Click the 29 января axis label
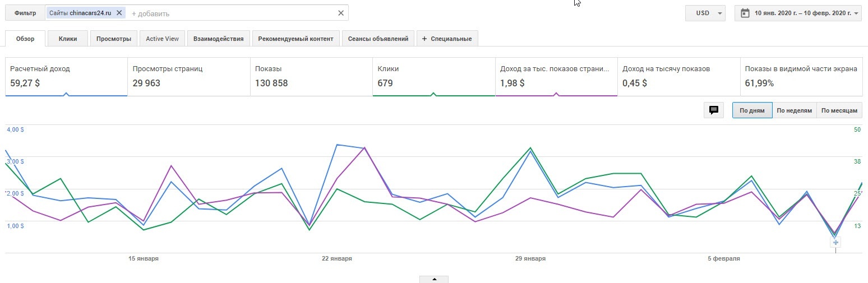Viewport: 868px width, 283px height. 530,259
